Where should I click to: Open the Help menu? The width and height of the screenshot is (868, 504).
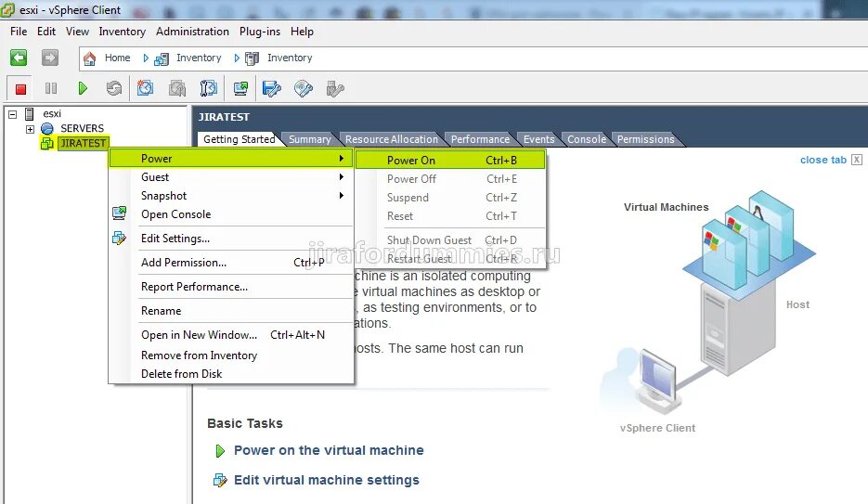tap(303, 32)
